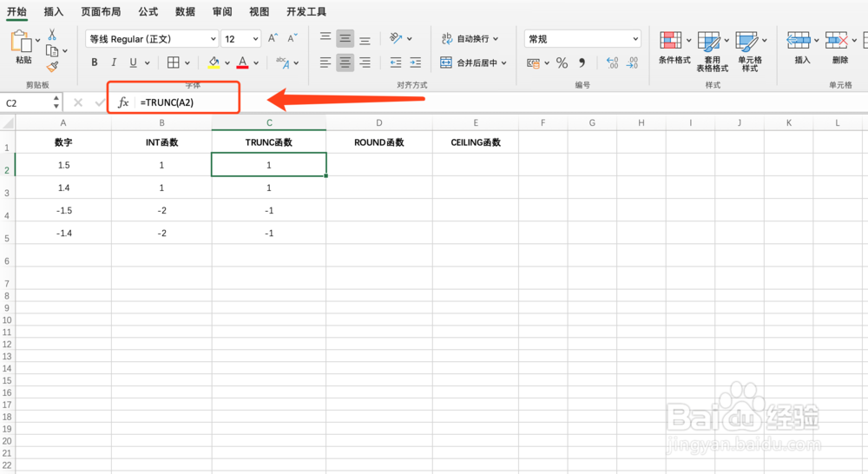Open the 常规 number format dropdown
868x474 pixels.
582,39
